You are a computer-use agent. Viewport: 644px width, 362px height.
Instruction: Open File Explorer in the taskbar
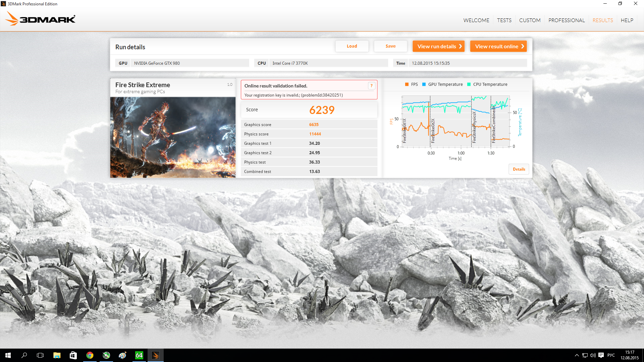(57, 355)
